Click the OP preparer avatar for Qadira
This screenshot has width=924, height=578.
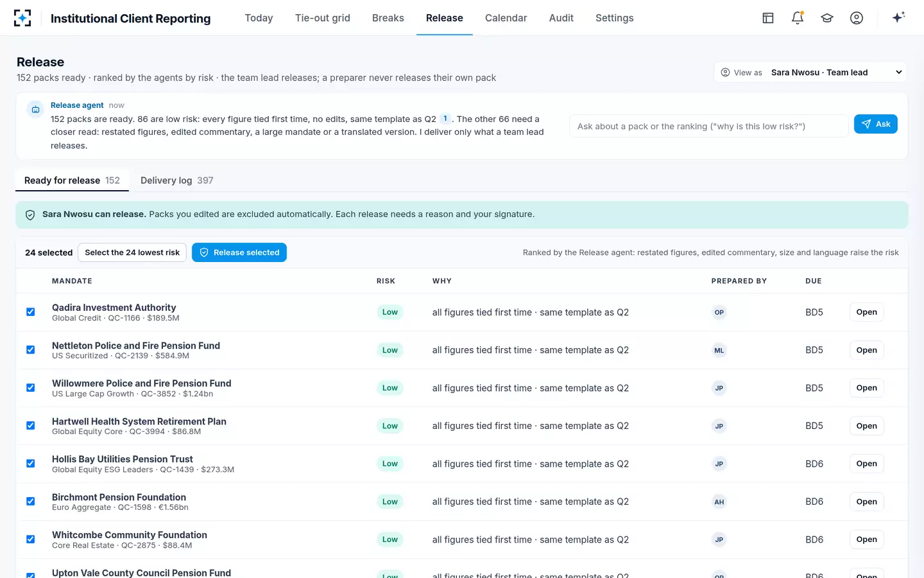[x=719, y=312]
